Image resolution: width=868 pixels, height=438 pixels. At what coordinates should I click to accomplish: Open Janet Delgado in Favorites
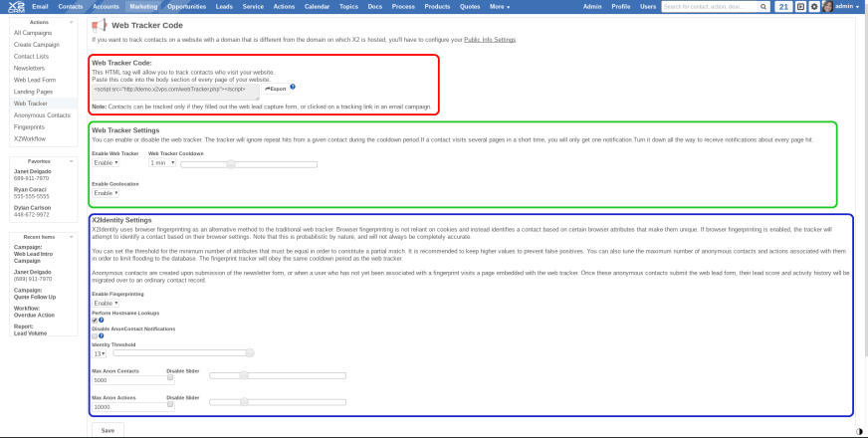click(32, 171)
